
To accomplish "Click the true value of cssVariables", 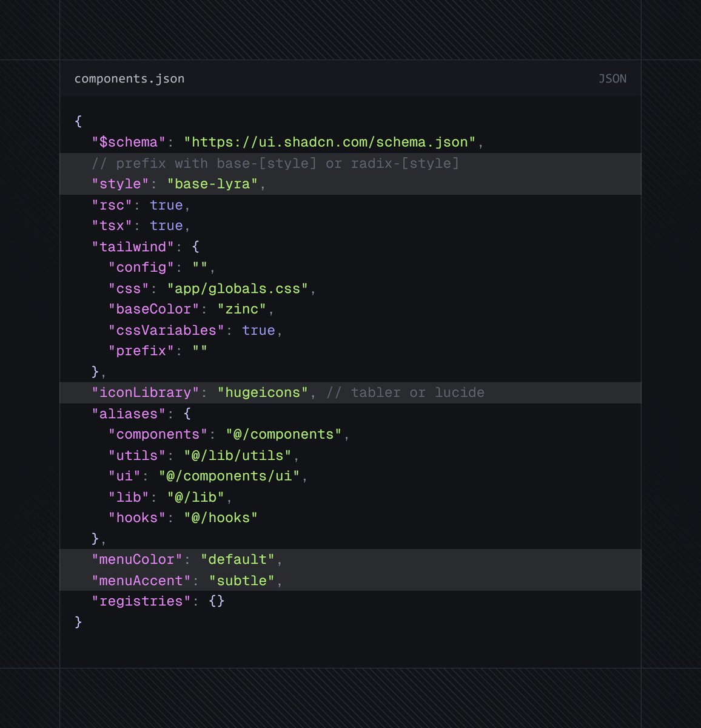I will click(x=258, y=331).
